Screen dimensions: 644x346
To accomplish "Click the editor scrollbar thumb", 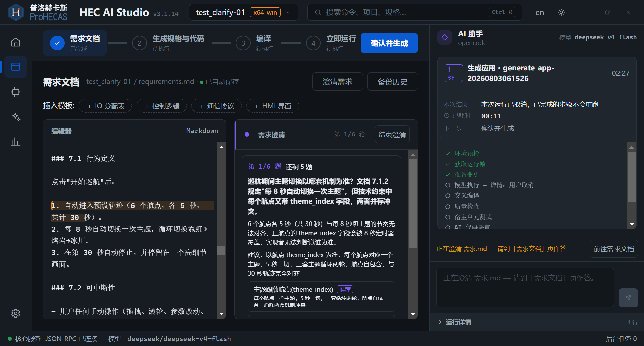I will (221, 250).
